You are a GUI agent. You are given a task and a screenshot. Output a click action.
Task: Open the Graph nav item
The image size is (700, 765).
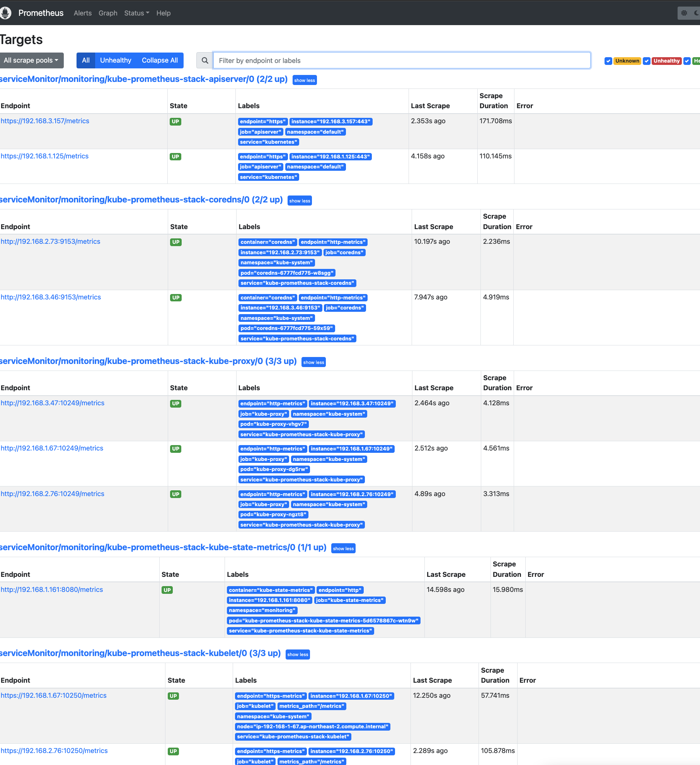point(108,13)
